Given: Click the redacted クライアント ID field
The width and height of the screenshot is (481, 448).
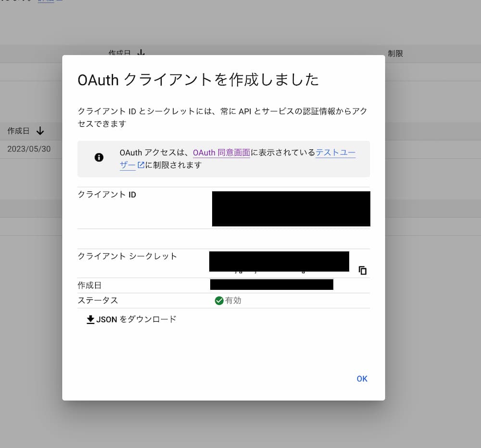Looking at the screenshot, I should click(291, 208).
